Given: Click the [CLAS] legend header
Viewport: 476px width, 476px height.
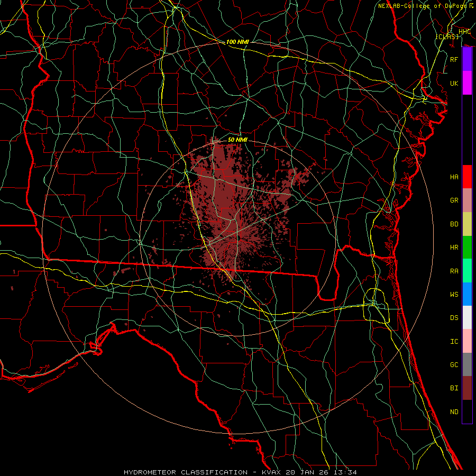Looking at the screenshot, I should tap(447, 36).
